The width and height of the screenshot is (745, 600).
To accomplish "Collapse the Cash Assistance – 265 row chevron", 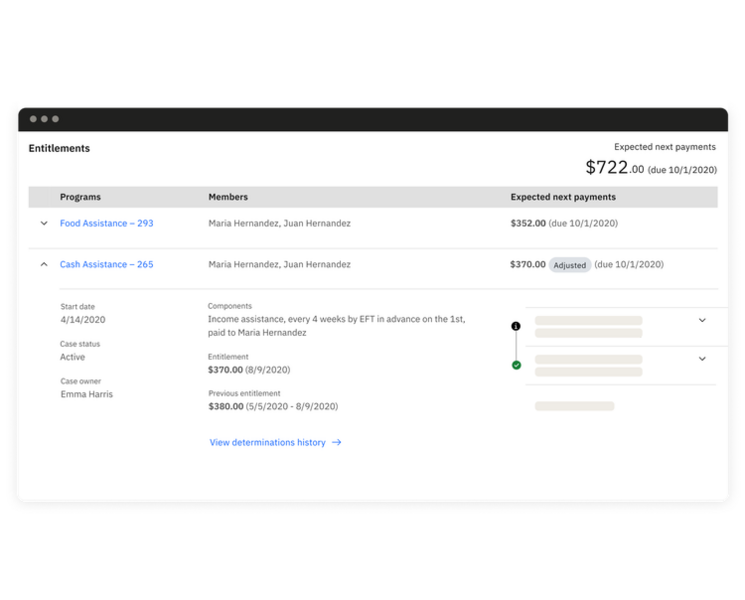I will (x=44, y=265).
